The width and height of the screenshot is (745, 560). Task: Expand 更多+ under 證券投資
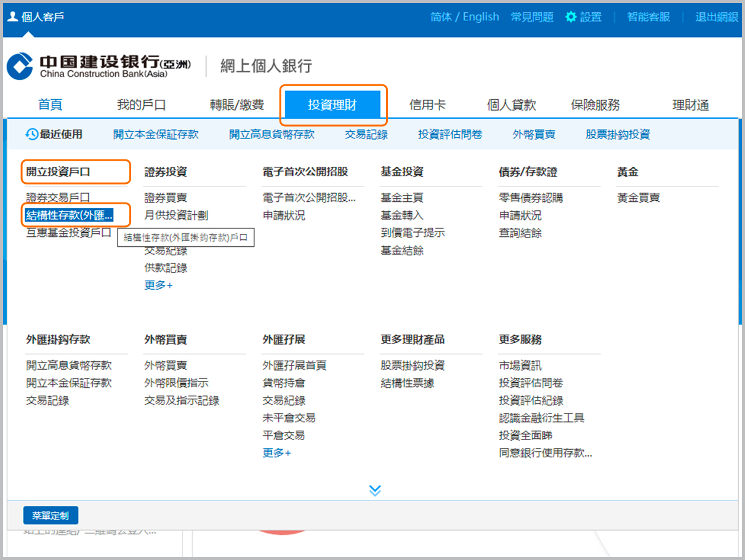[159, 286]
